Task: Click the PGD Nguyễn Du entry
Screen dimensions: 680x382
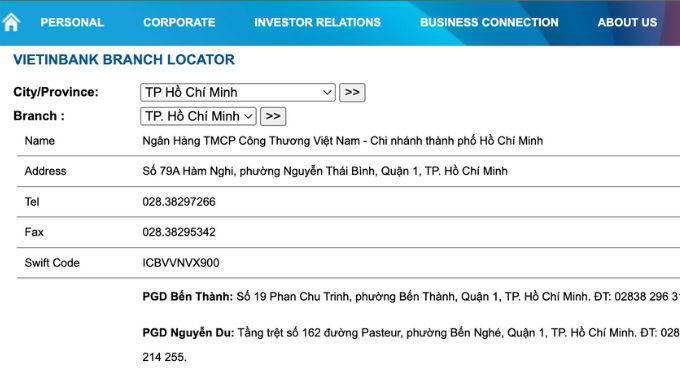Action: [411, 345]
